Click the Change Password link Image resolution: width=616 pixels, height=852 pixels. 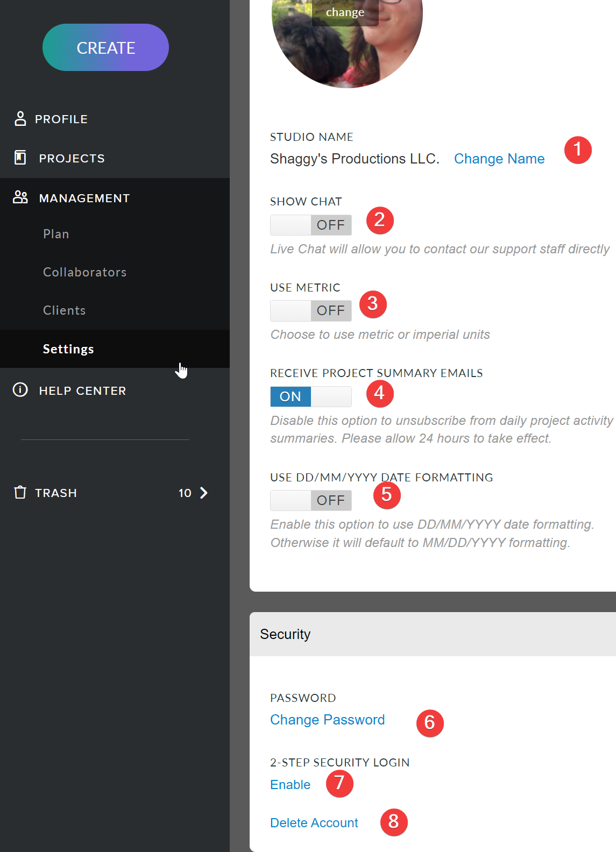328,720
